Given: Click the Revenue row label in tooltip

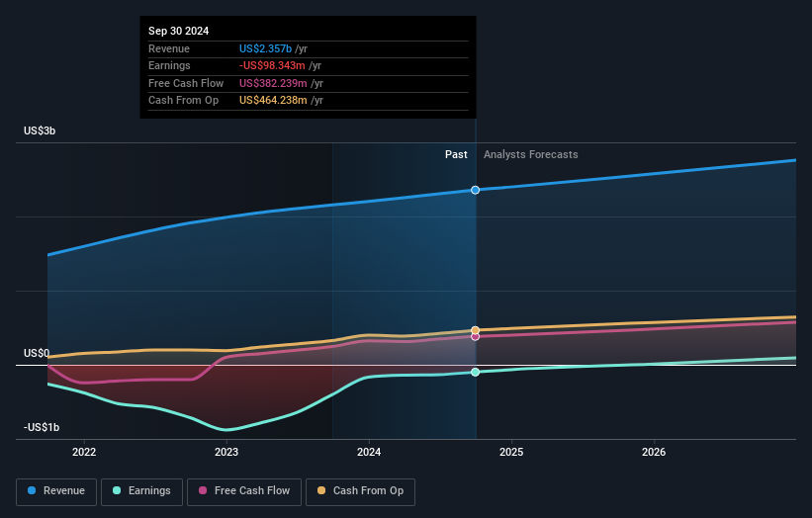Looking at the screenshot, I should (x=169, y=48).
